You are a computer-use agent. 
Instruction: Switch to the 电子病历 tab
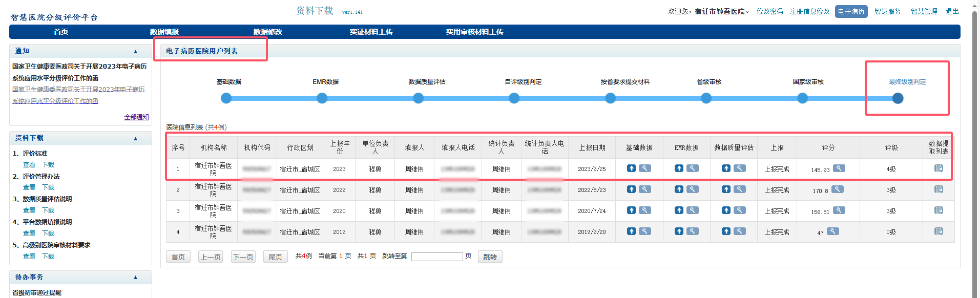[851, 11]
